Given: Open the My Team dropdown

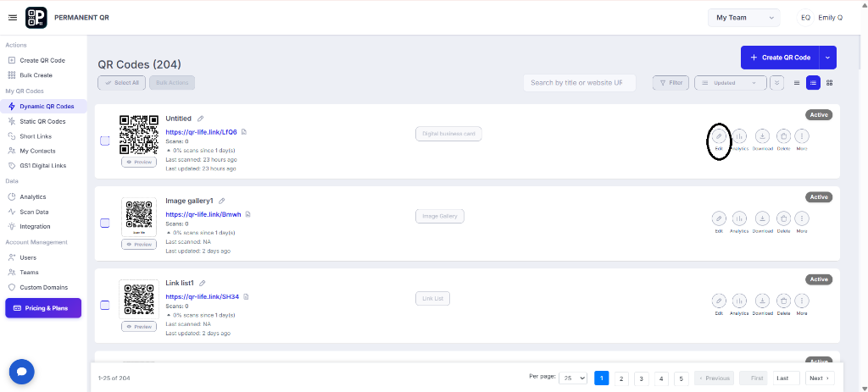Looking at the screenshot, I should (744, 18).
